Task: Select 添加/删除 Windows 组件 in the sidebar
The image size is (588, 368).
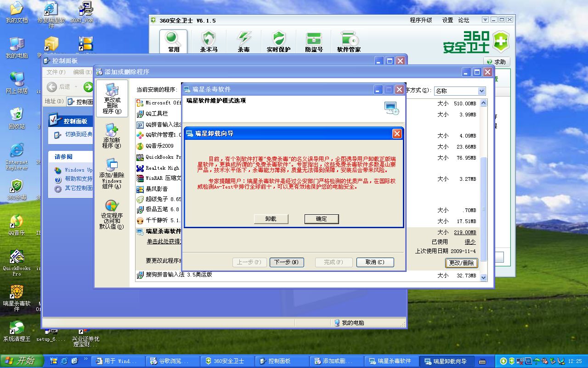Action: [112, 173]
